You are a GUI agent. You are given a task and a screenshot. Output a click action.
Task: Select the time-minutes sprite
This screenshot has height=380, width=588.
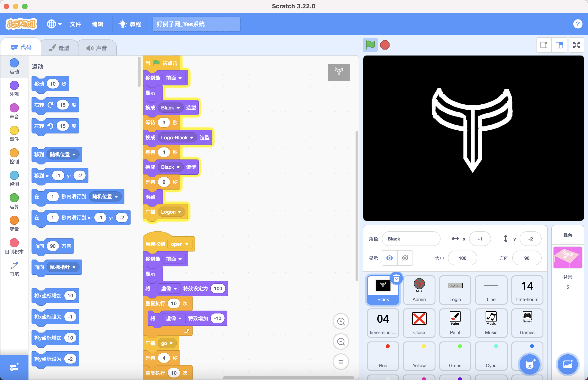pos(383,323)
